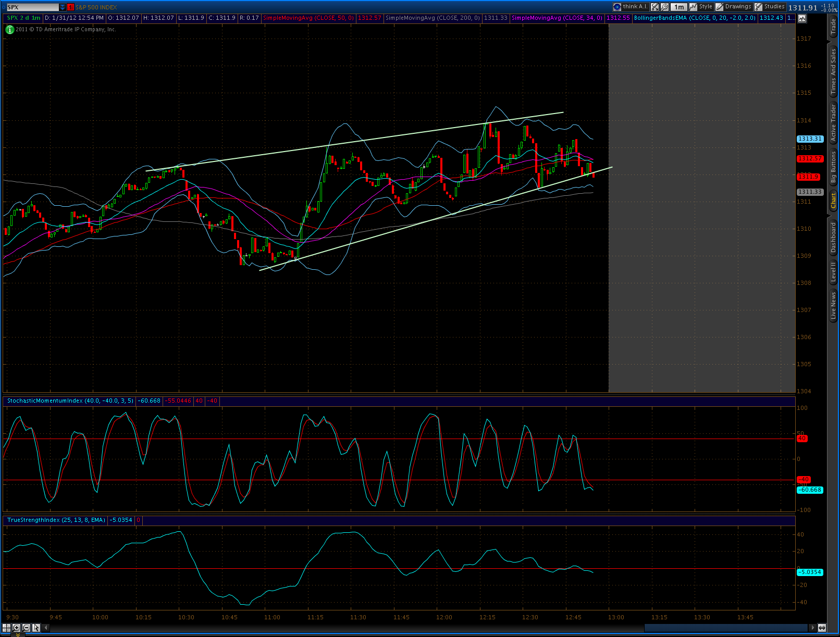Select the pointer cursor tool
This screenshot has height=637, width=840.
click(x=36, y=628)
